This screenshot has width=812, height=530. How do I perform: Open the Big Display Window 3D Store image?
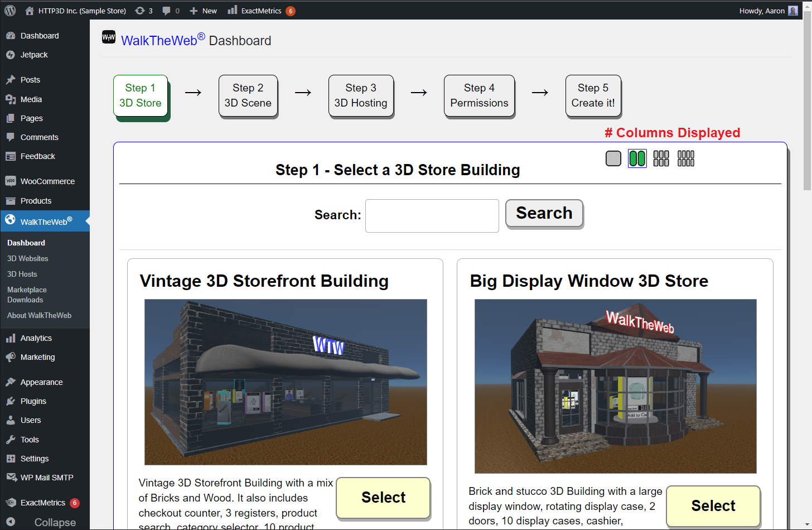pyautogui.click(x=616, y=386)
